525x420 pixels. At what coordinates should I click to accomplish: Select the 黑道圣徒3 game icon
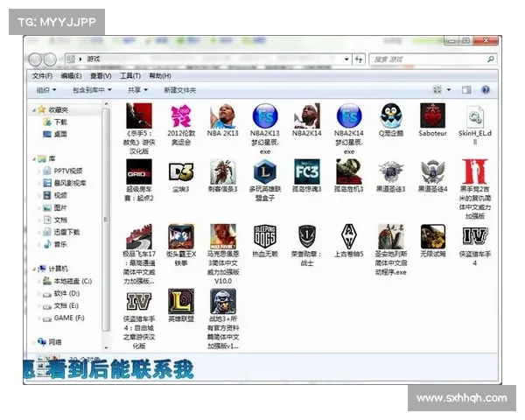point(391,171)
